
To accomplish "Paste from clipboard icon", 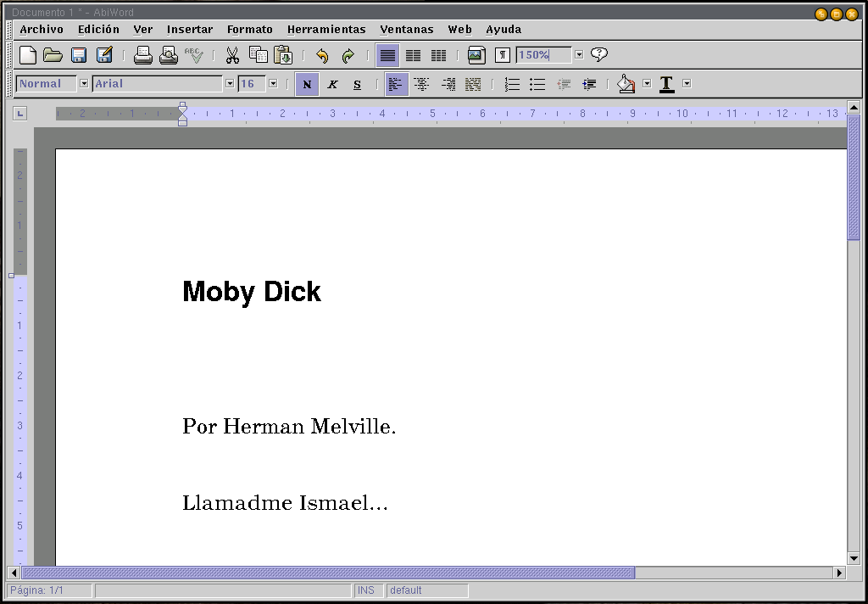I will tap(283, 55).
